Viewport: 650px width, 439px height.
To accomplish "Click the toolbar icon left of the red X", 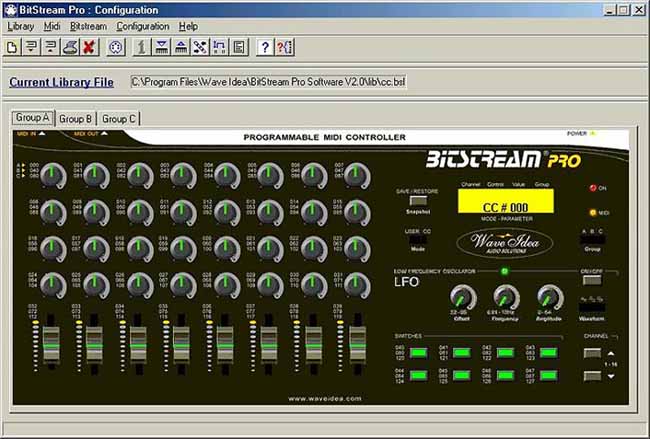I will pos(70,47).
